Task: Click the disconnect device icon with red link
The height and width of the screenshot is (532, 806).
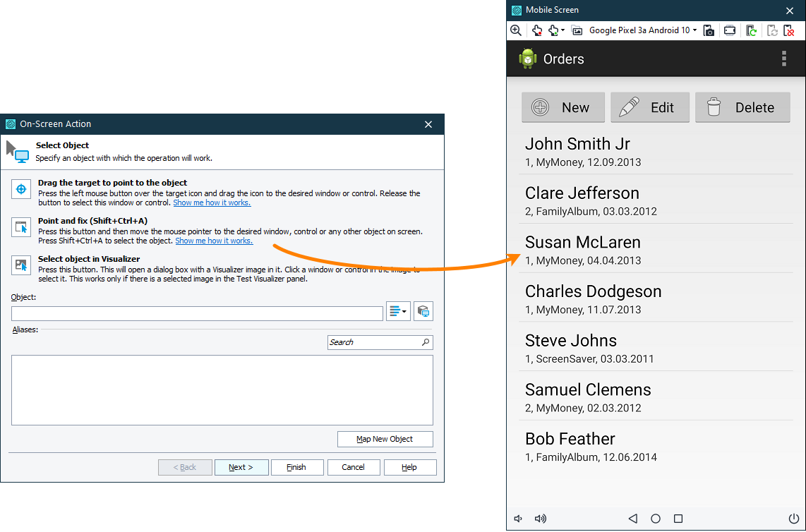Action: (x=788, y=30)
